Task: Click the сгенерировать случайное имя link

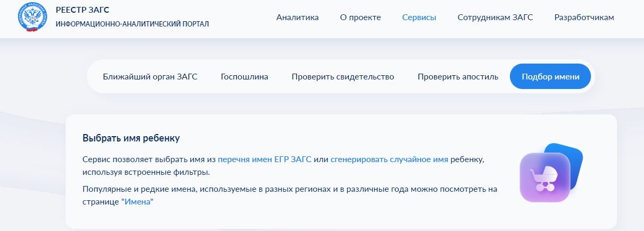Action: coord(389,159)
